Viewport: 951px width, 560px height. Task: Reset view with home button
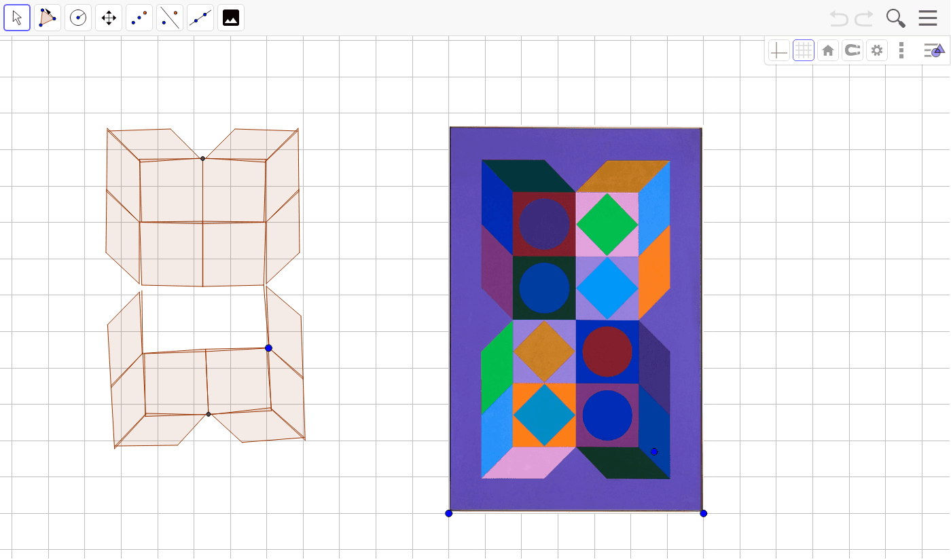coord(828,50)
